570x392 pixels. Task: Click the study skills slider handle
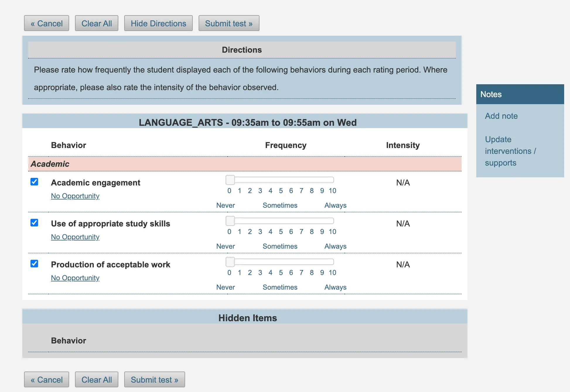point(230,221)
